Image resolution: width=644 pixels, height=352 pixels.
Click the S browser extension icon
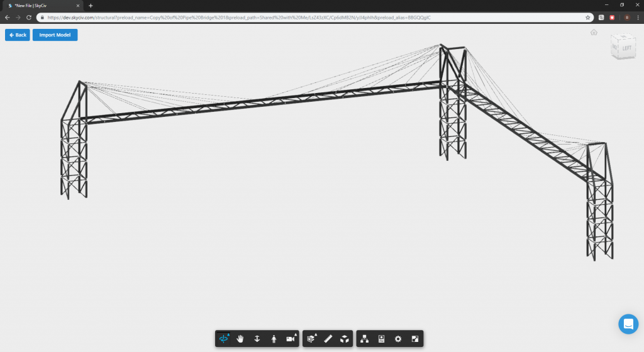(601, 18)
